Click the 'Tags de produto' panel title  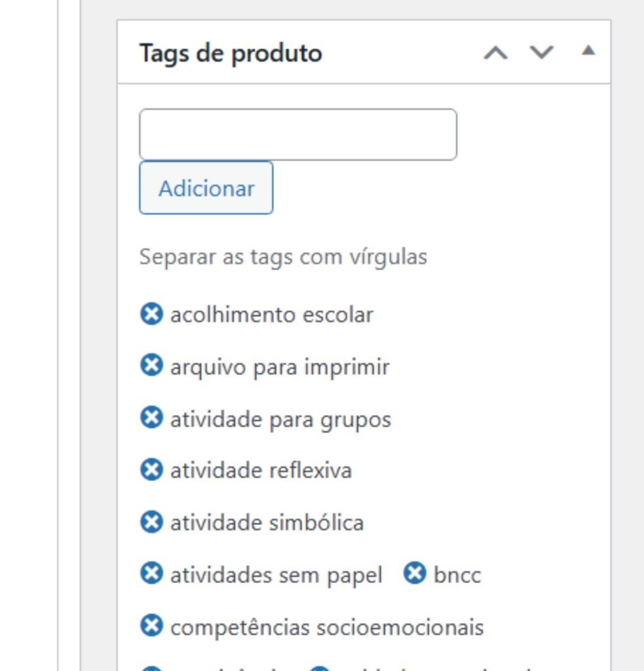[x=231, y=53]
